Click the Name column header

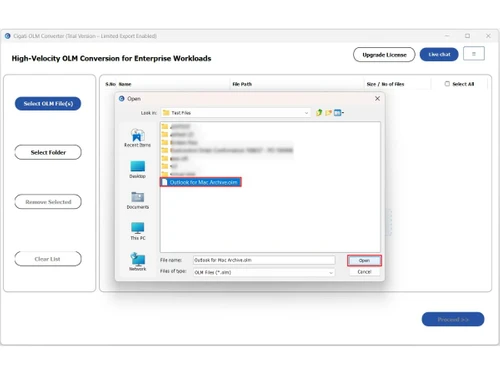point(125,84)
